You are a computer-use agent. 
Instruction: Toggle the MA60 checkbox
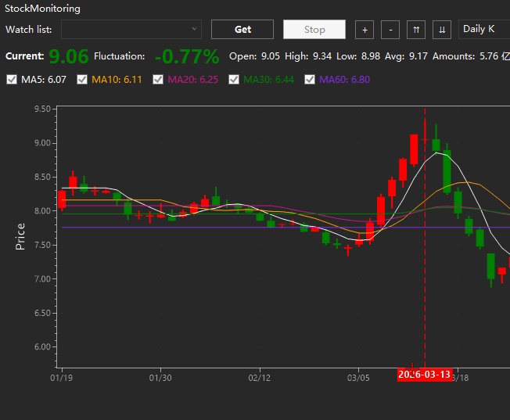pyautogui.click(x=310, y=79)
